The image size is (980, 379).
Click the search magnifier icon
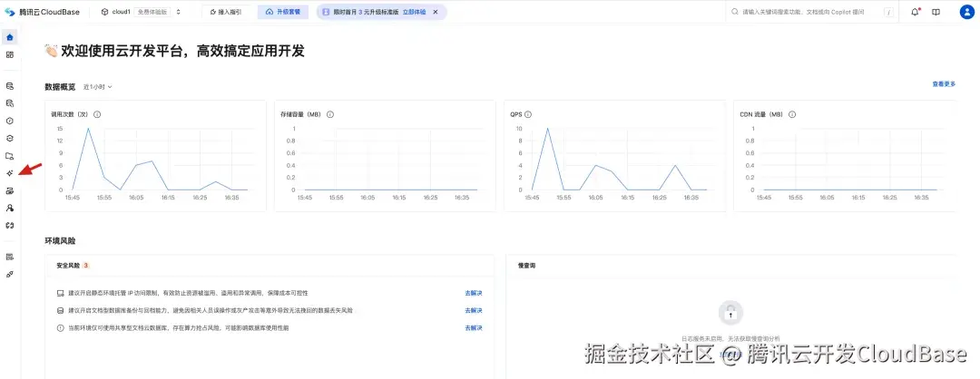736,12
